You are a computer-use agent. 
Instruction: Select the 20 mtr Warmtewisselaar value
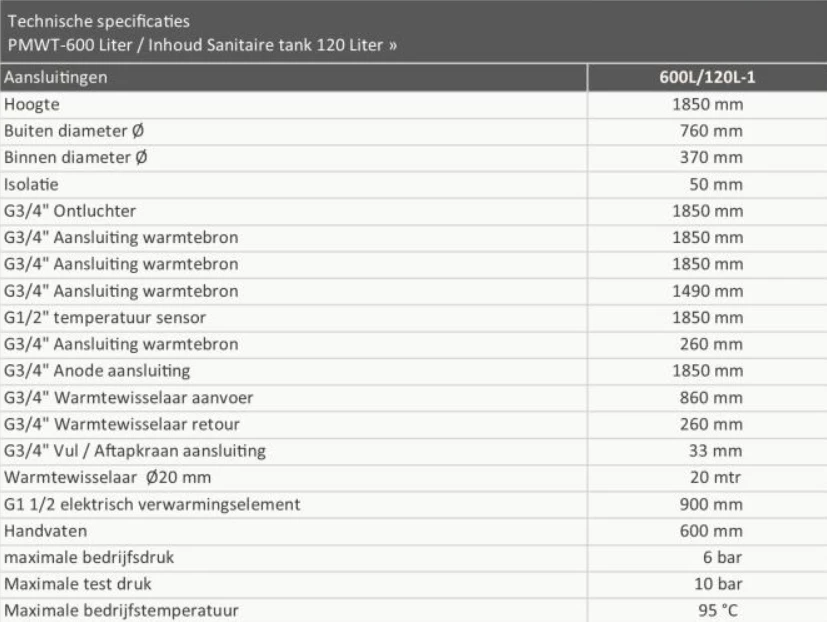[717, 478]
